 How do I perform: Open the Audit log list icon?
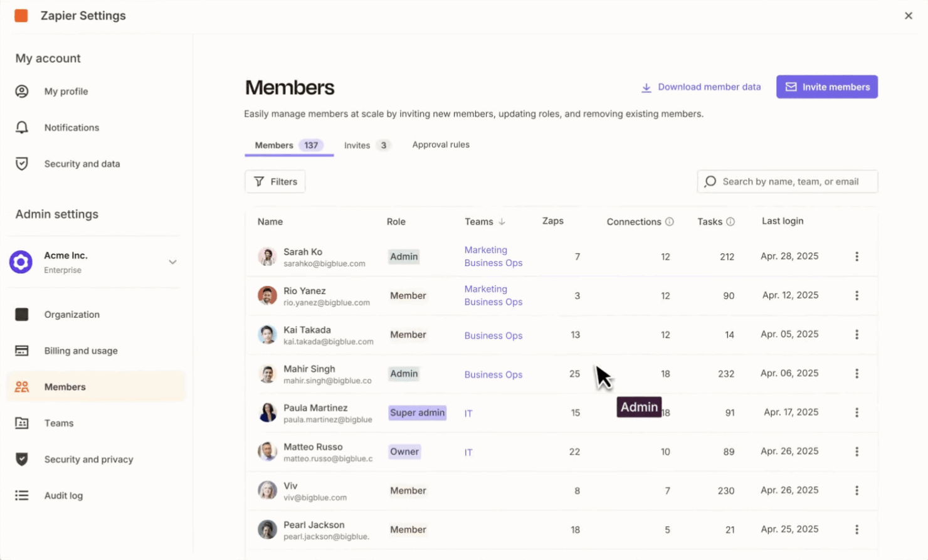tap(22, 495)
